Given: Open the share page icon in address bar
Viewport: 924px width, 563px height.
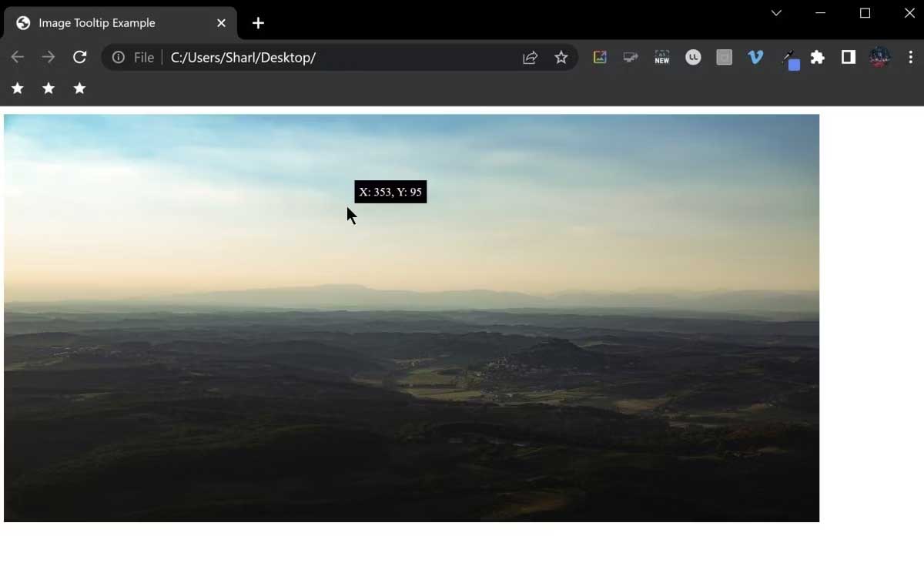Looking at the screenshot, I should pyautogui.click(x=530, y=57).
